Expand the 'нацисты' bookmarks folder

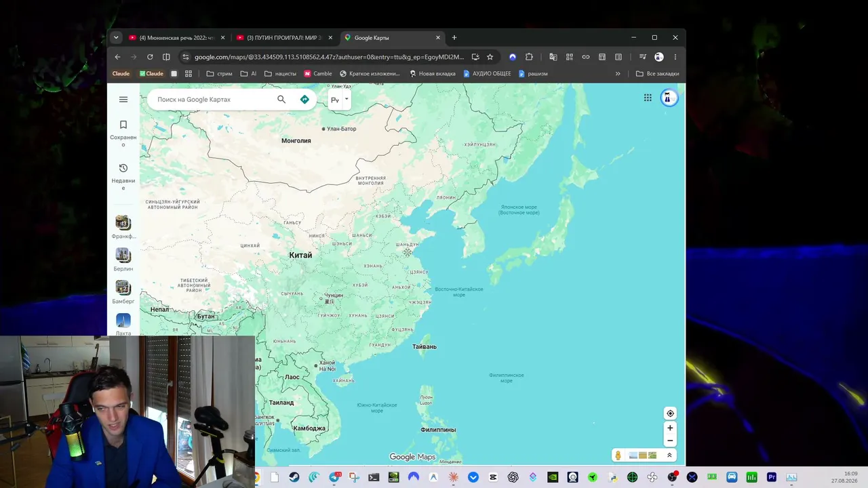point(280,74)
